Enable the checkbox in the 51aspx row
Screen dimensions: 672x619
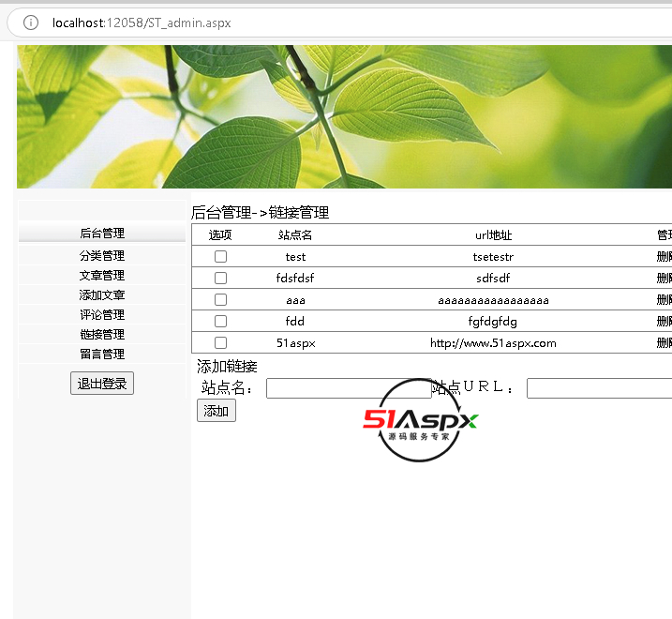220,343
